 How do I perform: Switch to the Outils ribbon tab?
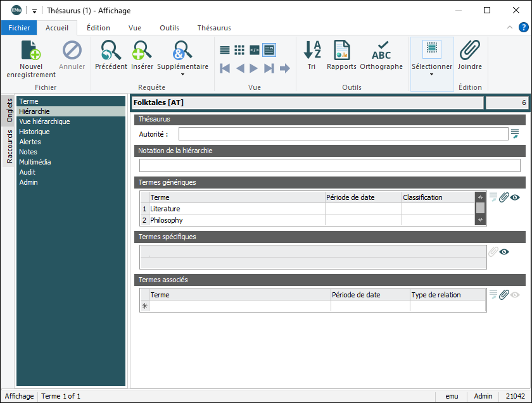169,28
